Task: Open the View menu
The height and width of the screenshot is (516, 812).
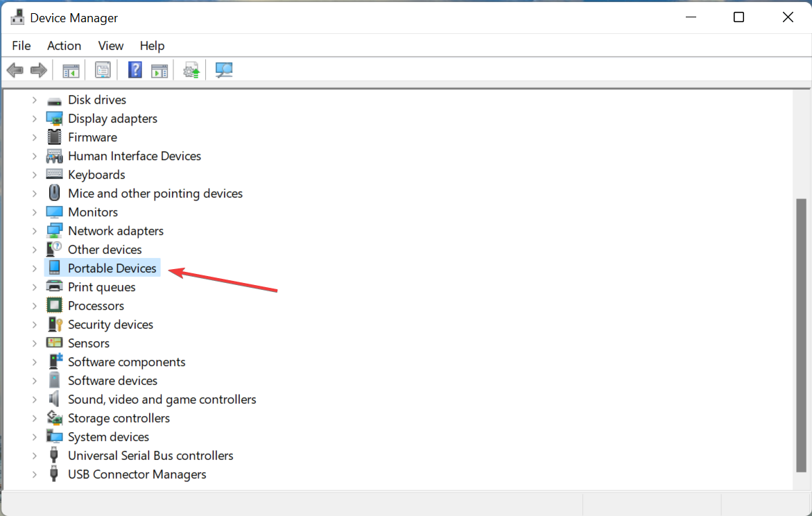Action: point(111,46)
